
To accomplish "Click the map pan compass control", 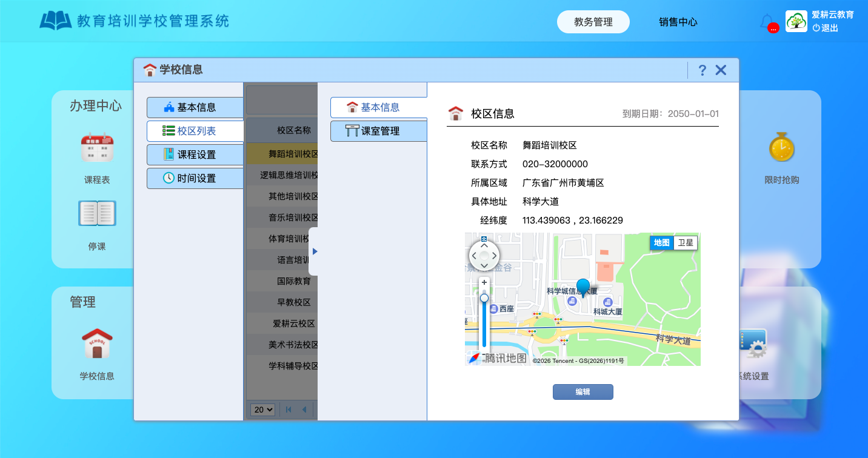I will (x=484, y=256).
